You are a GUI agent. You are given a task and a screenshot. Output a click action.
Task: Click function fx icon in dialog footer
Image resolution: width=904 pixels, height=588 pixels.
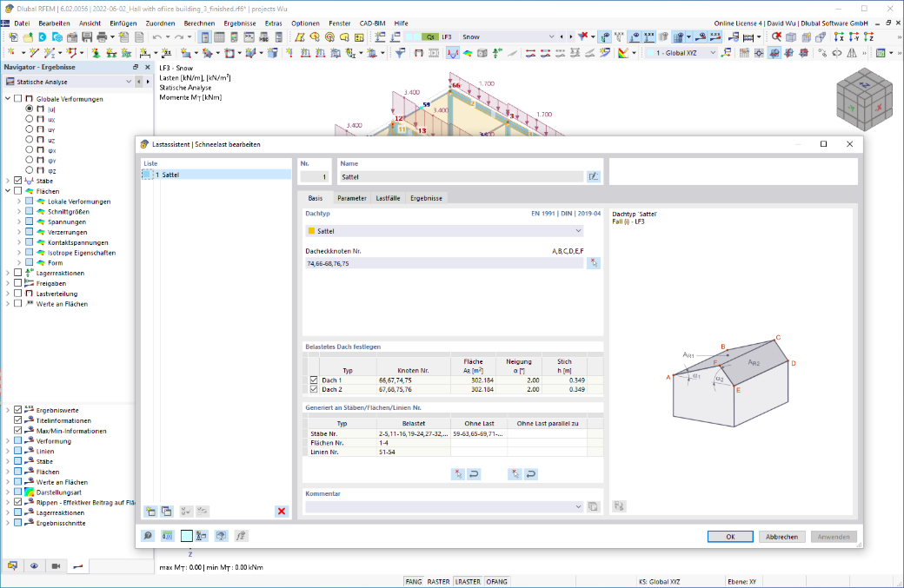(x=241, y=536)
